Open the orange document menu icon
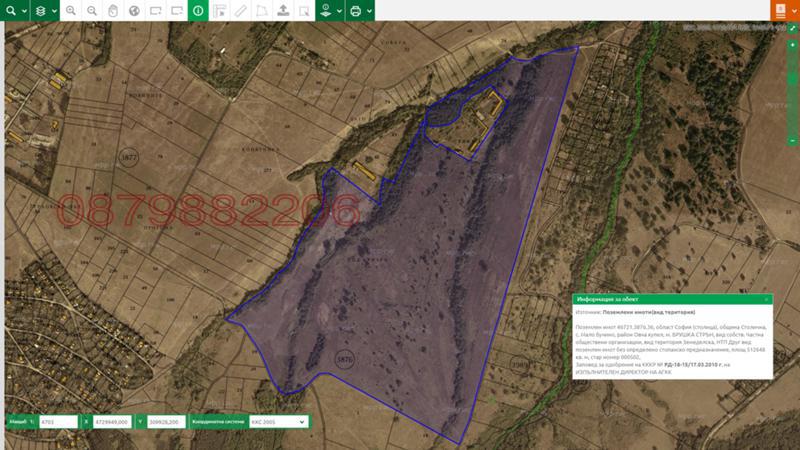Screen dimensions: 800x450 coord(779,11)
